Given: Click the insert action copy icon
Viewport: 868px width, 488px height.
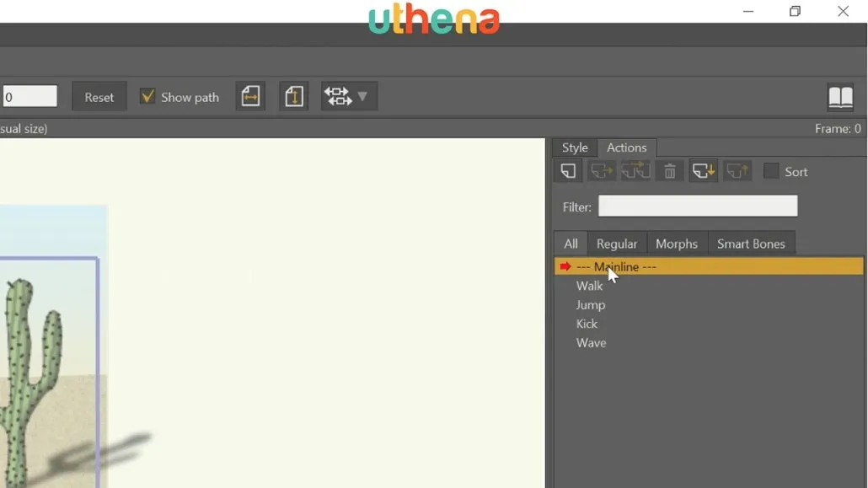Looking at the screenshot, I should [635, 171].
